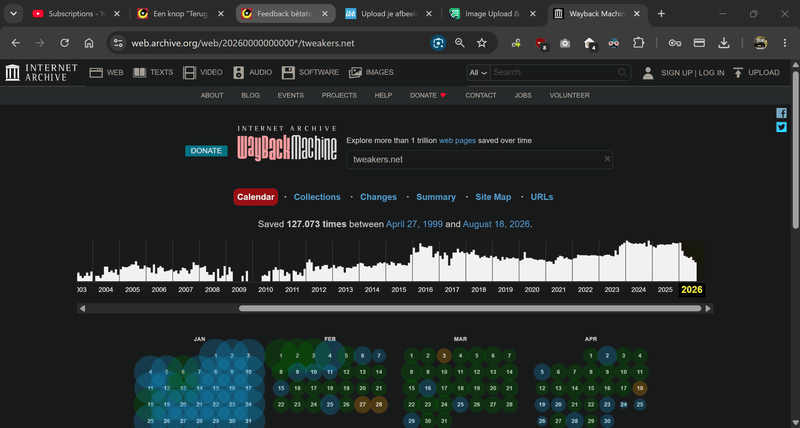Open site information next to the URL
Image resolution: width=800 pixels, height=428 pixels.
click(x=118, y=43)
